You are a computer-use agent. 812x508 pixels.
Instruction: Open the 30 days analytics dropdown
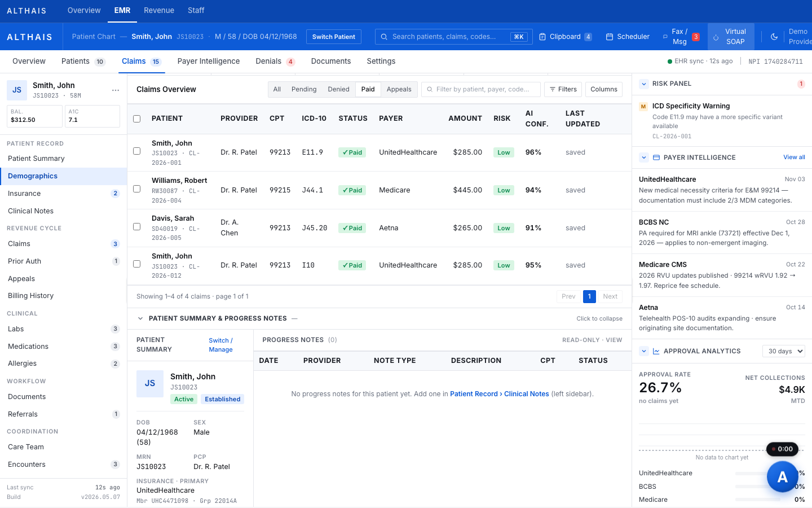(784, 351)
